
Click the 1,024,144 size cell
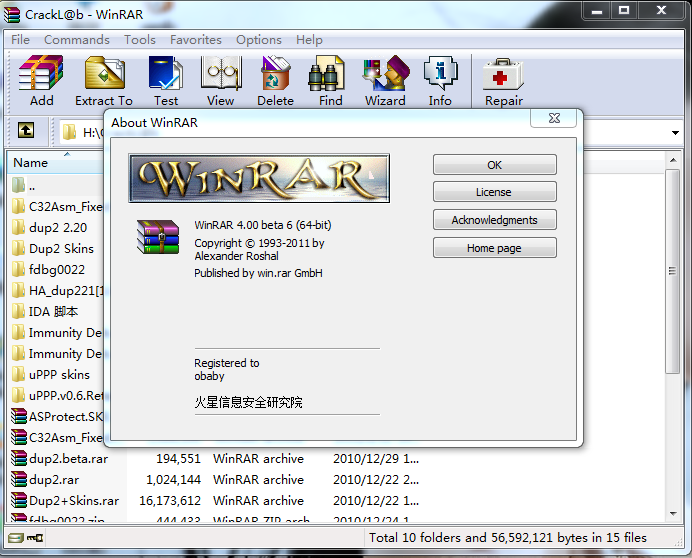(x=173, y=479)
